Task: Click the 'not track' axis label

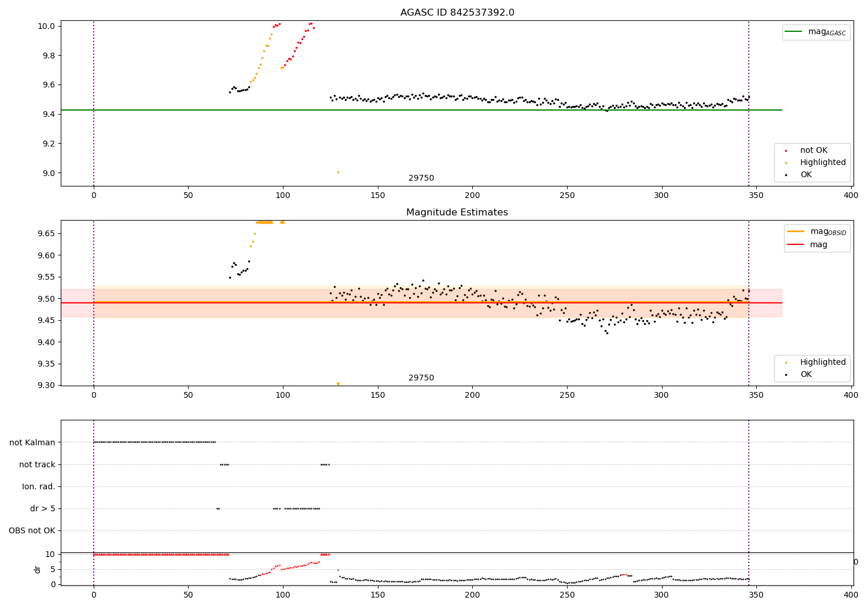Action: [x=37, y=464]
